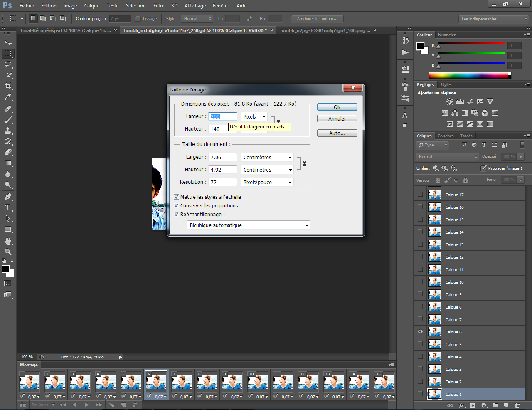The width and height of the screenshot is (532, 410).
Task: Uncheck Conserver les proportions
Action: pyautogui.click(x=176, y=206)
